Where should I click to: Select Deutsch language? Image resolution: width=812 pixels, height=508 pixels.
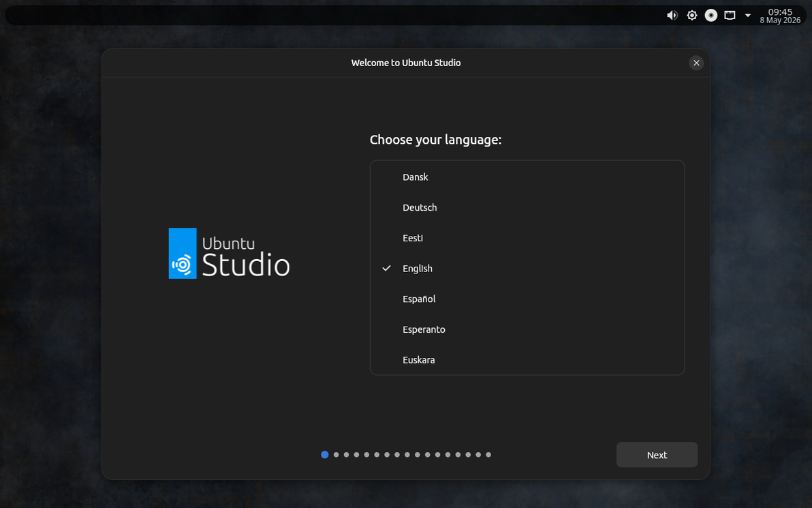pos(527,207)
